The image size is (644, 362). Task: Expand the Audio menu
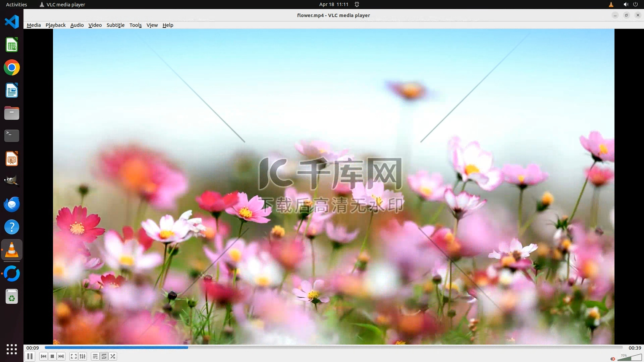pyautogui.click(x=77, y=25)
